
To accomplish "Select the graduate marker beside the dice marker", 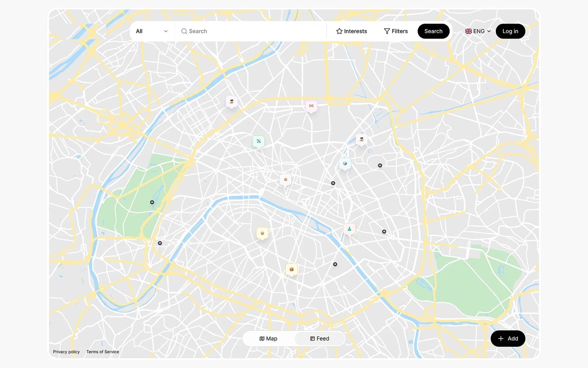I will click(361, 139).
